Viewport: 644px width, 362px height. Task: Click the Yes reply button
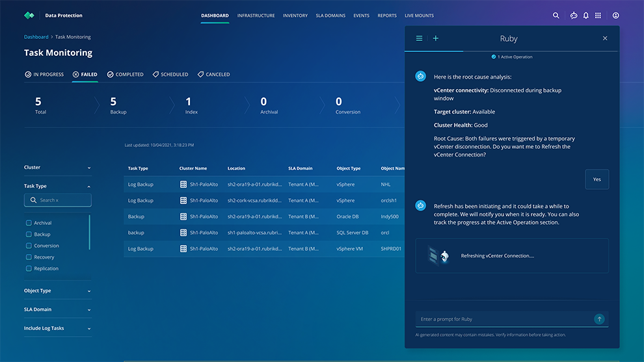click(x=597, y=179)
